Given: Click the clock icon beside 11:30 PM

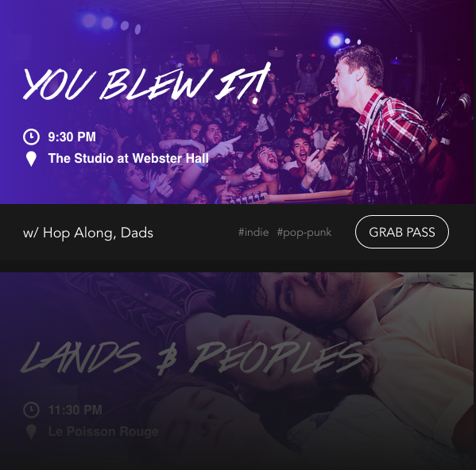Looking at the screenshot, I should [x=31, y=410].
